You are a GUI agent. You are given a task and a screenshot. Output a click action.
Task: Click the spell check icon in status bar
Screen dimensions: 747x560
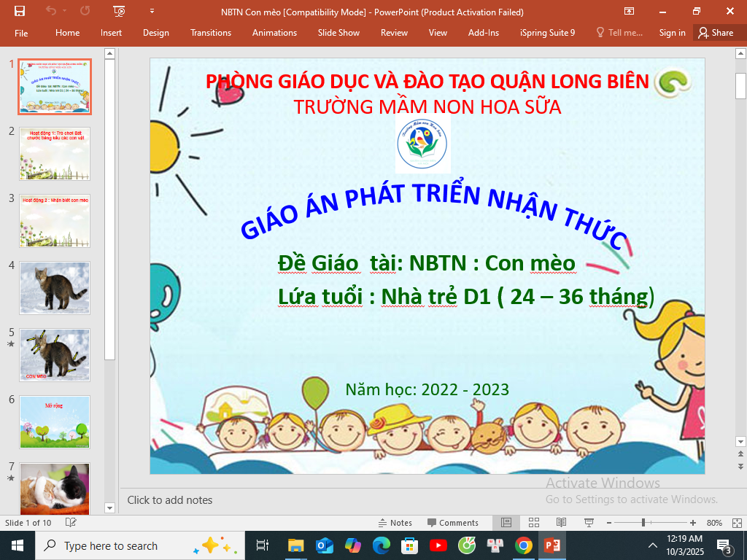(x=71, y=523)
